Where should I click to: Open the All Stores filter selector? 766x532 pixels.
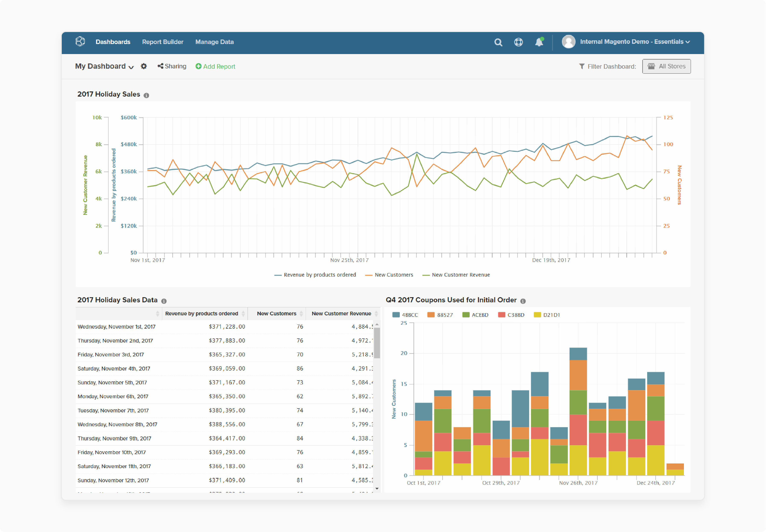point(666,66)
